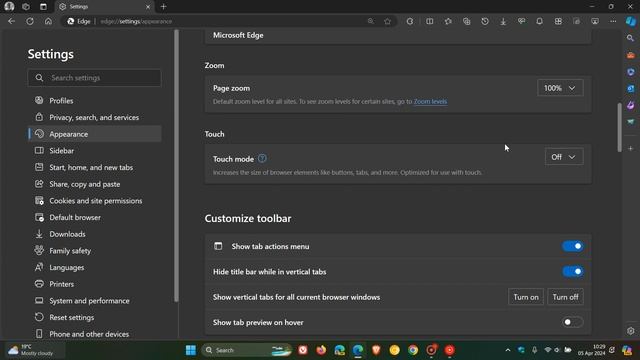Add this page to favorites star
Image resolution: width=640 pixels, height=360 pixels.
pos(387,21)
